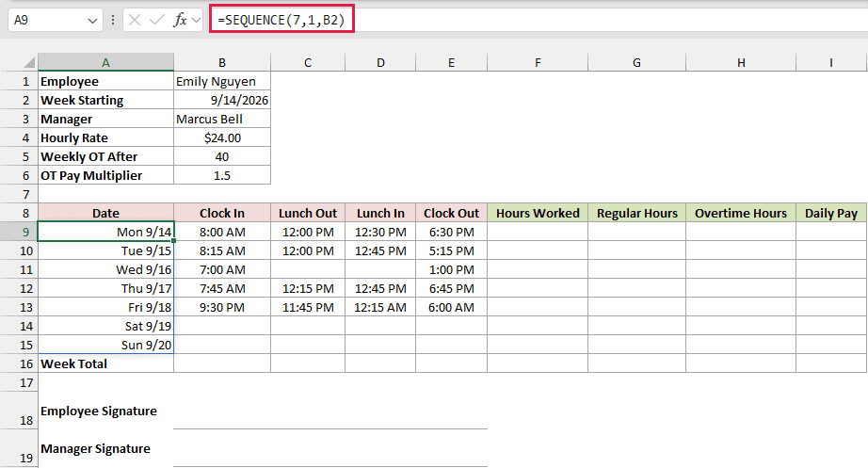Select column B header
The image size is (868, 468).
click(x=222, y=62)
